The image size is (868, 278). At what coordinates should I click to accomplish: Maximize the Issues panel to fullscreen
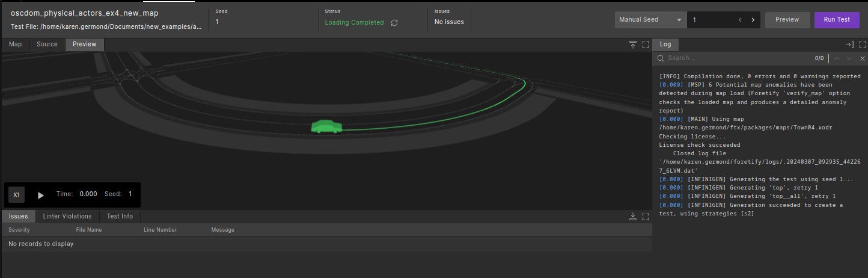coord(646,217)
